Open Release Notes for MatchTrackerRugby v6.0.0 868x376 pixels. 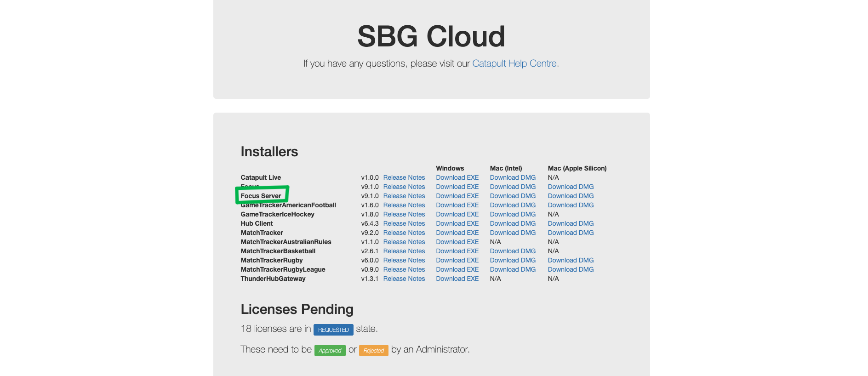coord(404,260)
